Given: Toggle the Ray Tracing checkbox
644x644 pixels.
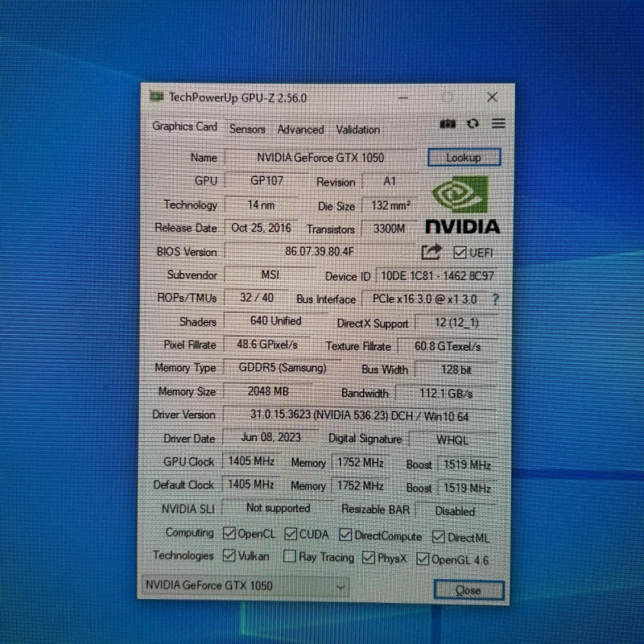Looking at the screenshot, I should 289,556.
